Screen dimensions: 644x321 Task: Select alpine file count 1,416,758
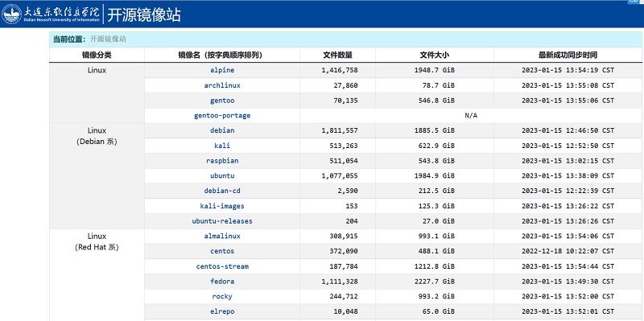click(340, 70)
